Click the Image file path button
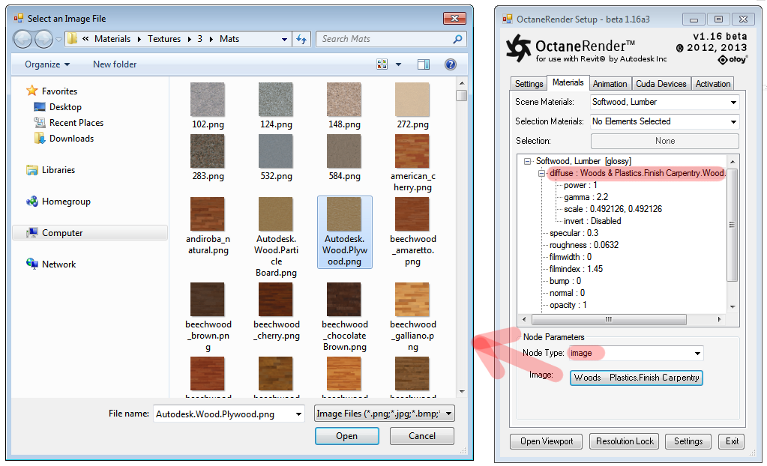Image resolution: width=767 pixels, height=466 pixels. click(636, 377)
